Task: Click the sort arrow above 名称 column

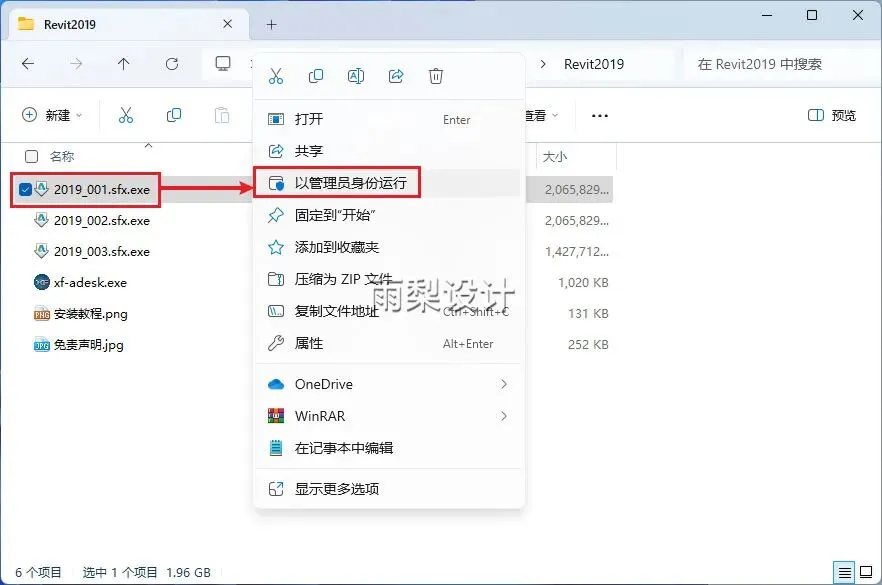Action: tap(148, 145)
